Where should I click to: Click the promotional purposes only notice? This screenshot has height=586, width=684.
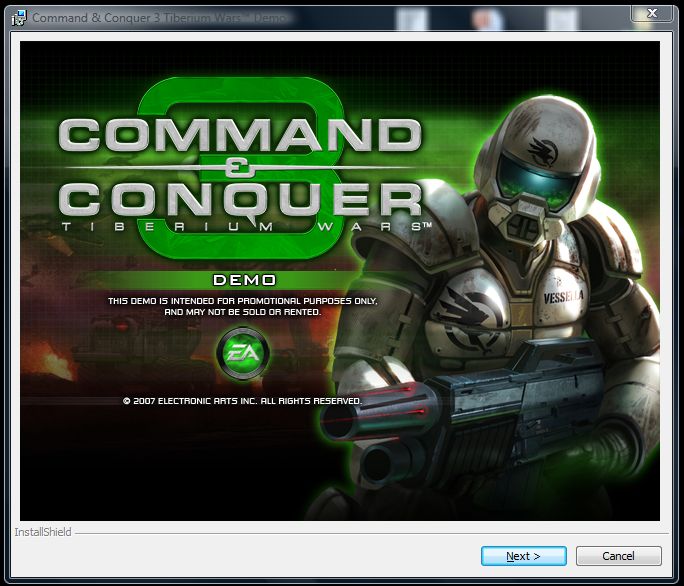243,306
